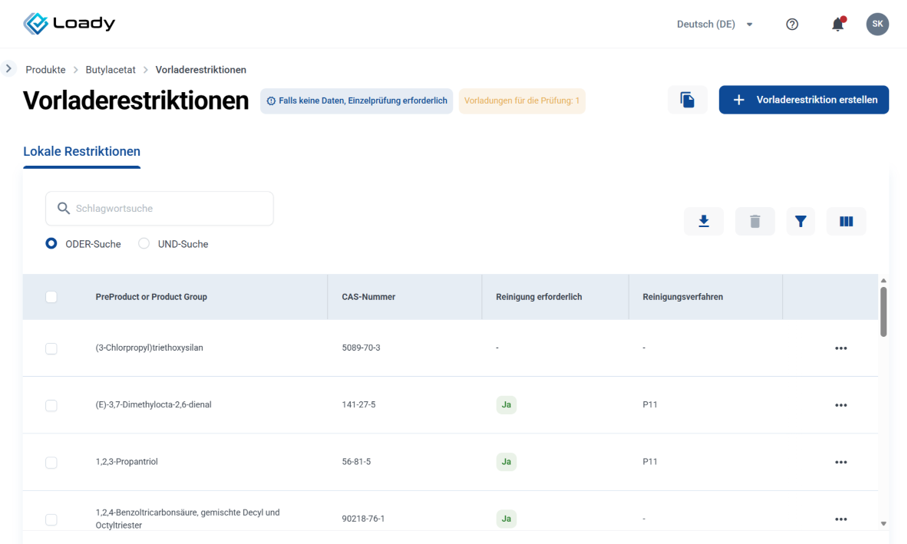Click the Loady logo
Image resolution: width=907 pixels, height=544 pixels.
[69, 24]
